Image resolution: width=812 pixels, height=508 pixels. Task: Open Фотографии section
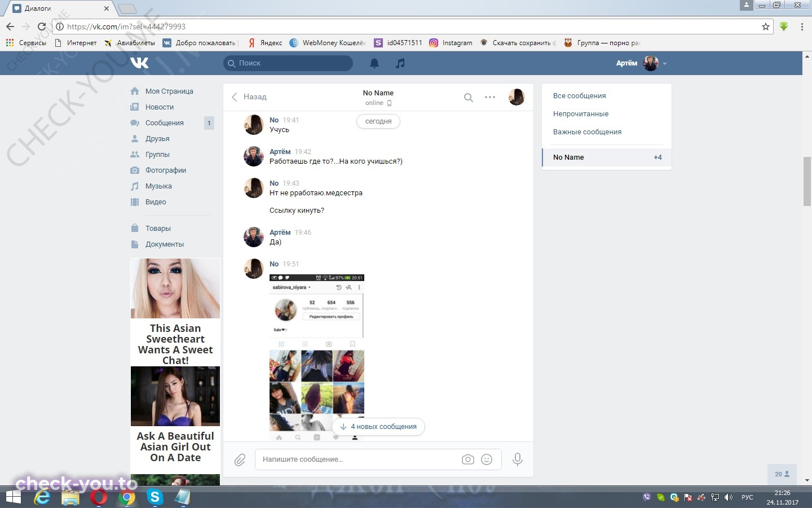tap(166, 170)
